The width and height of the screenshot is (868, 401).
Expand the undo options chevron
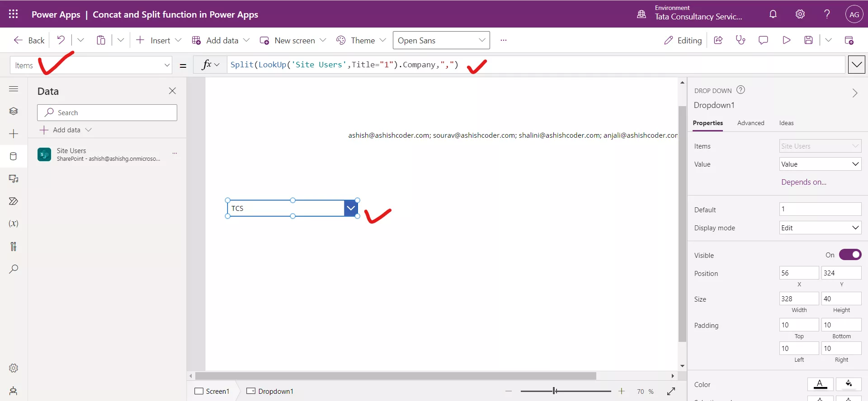(x=80, y=40)
